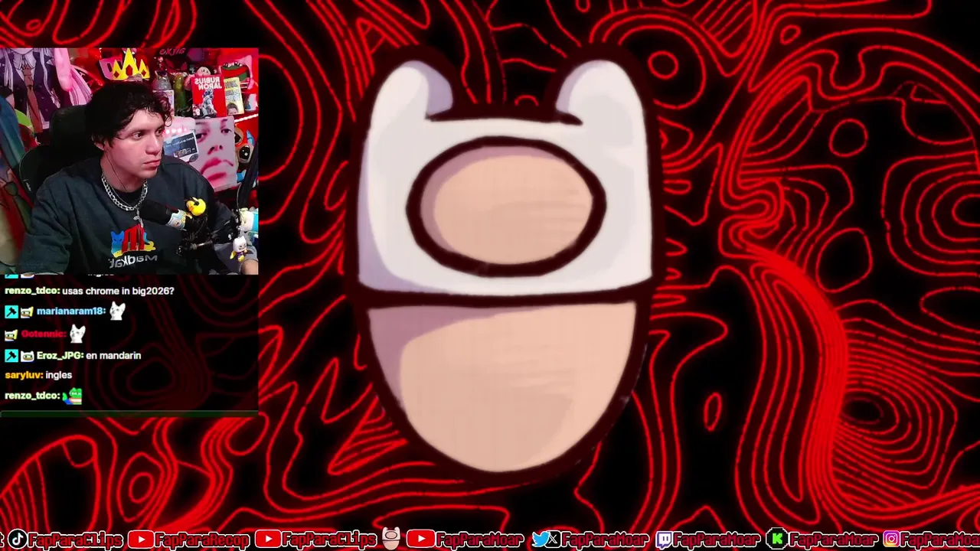Click the "en mandarin" chat message
Viewport: 980px width, 551px height.
[x=113, y=356]
